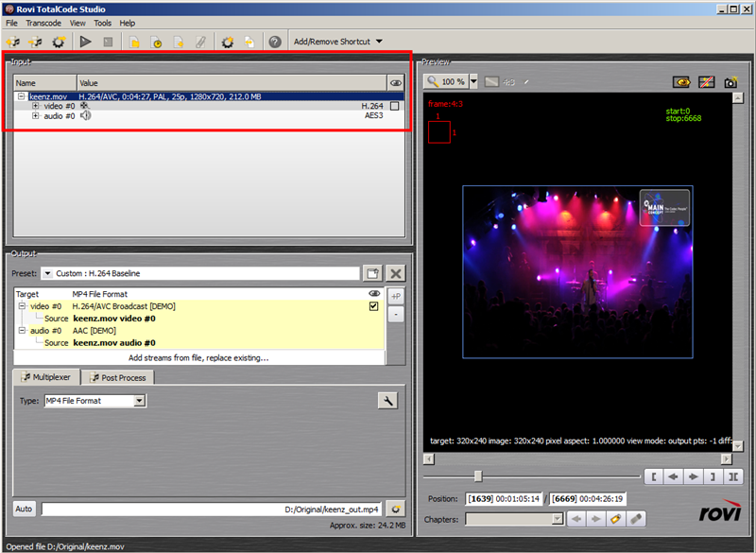The width and height of the screenshot is (756, 553).
Task: Open the File menu
Action: pos(11,23)
